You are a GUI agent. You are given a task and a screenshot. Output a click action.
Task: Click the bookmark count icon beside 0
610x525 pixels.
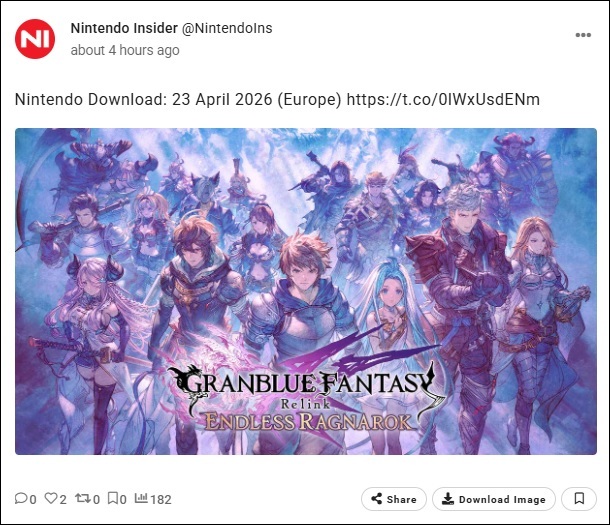(x=112, y=498)
